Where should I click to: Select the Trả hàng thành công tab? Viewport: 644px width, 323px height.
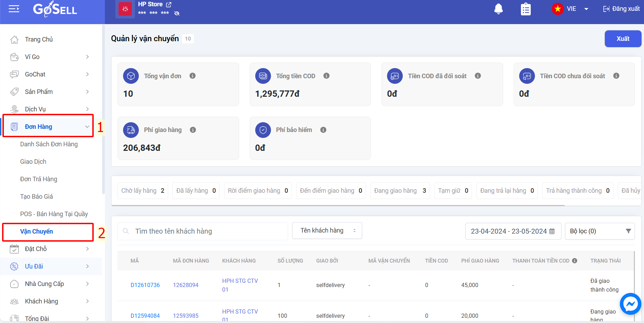click(578, 191)
